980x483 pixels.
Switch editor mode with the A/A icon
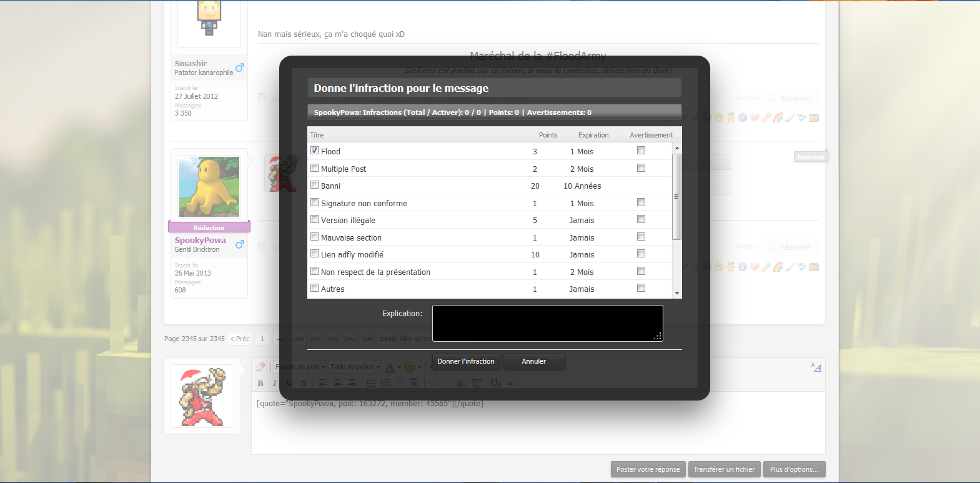[x=816, y=367]
